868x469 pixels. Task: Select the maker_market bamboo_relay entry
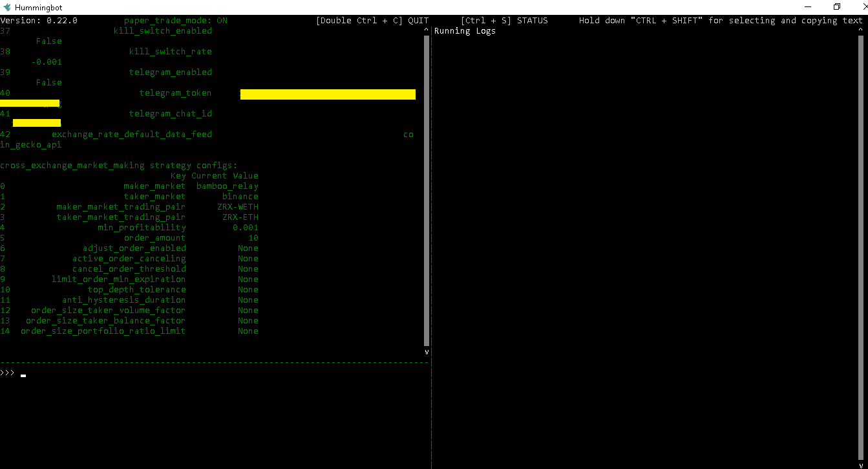pos(227,186)
